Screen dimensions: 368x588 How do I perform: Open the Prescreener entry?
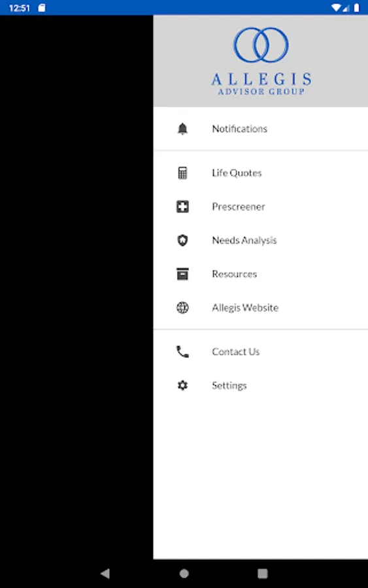(x=260, y=206)
